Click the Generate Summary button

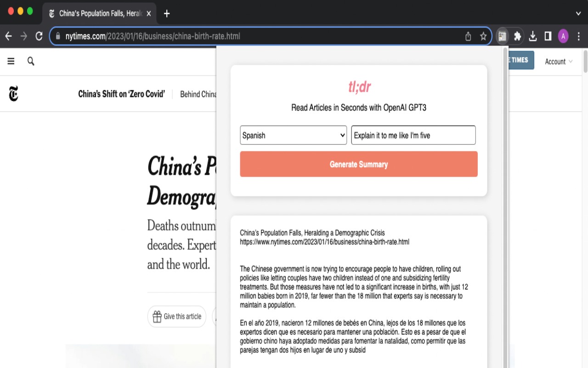(359, 164)
